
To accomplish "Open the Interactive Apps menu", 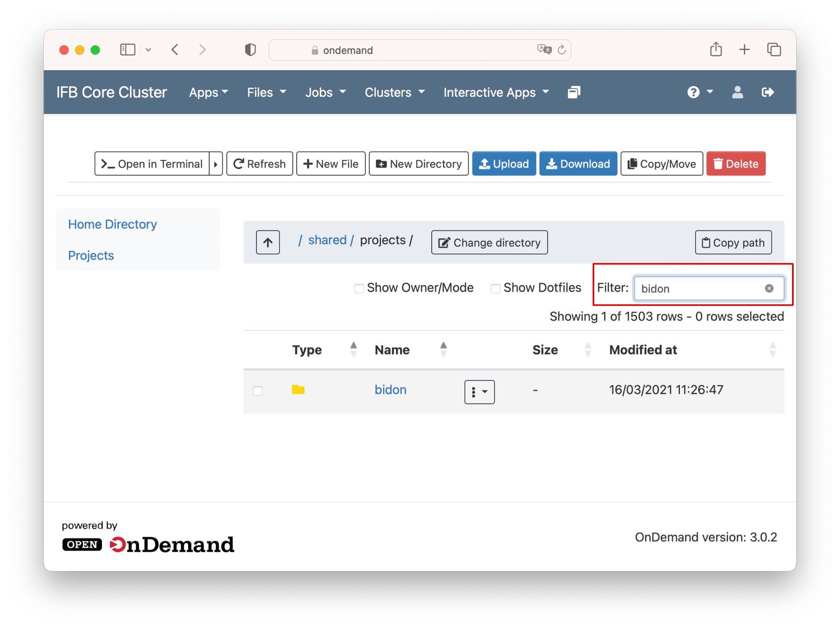I will click(496, 92).
